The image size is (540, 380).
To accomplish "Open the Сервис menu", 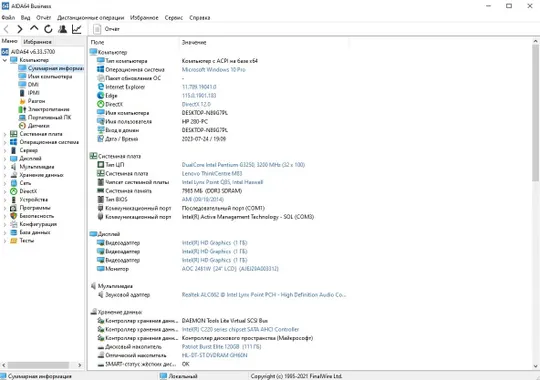I will click(174, 18).
